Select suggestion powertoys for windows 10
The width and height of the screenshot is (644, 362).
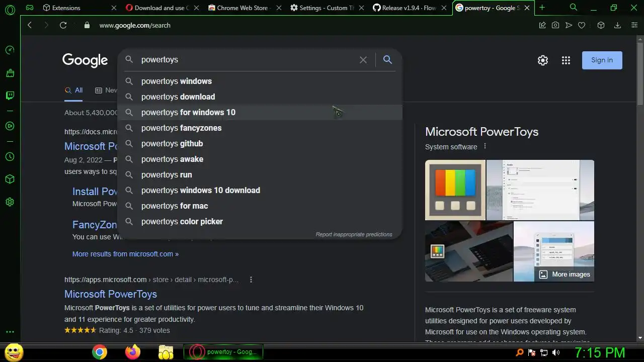click(x=260, y=112)
